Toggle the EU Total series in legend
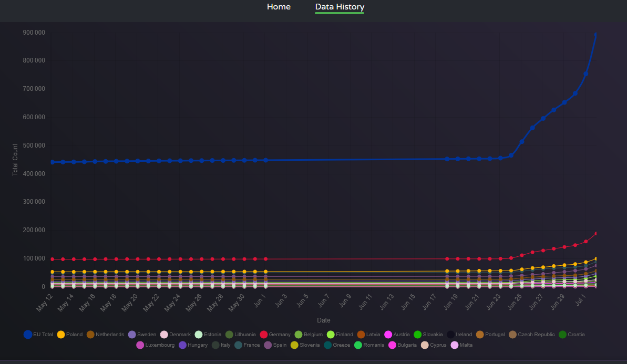This screenshot has height=364, width=627. pos(38,335)
